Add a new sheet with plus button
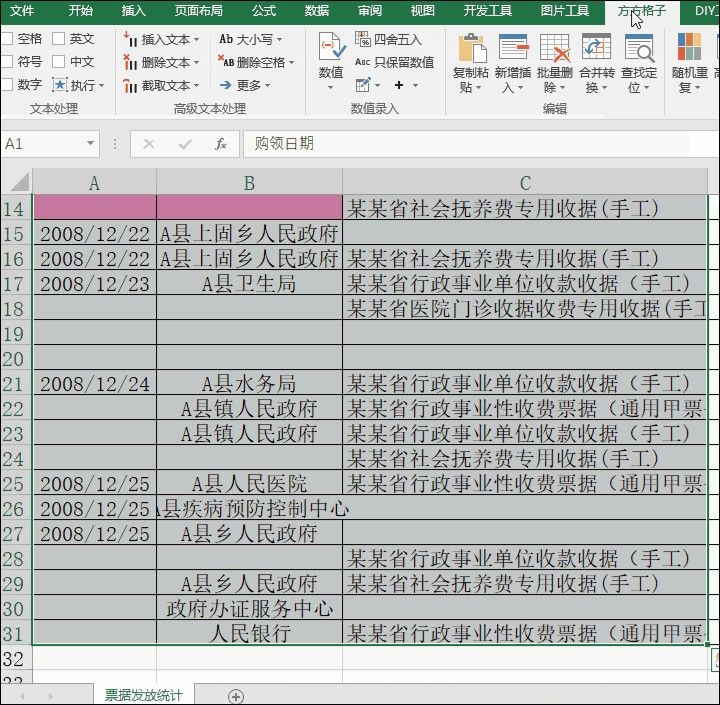The width and height of the screenshot is (720, 705). tap(236, 696)
